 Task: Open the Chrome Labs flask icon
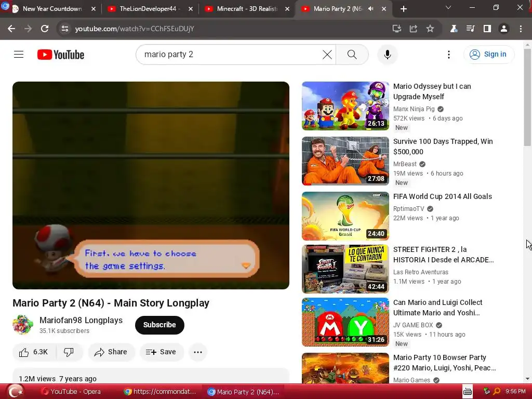(454, 29)
